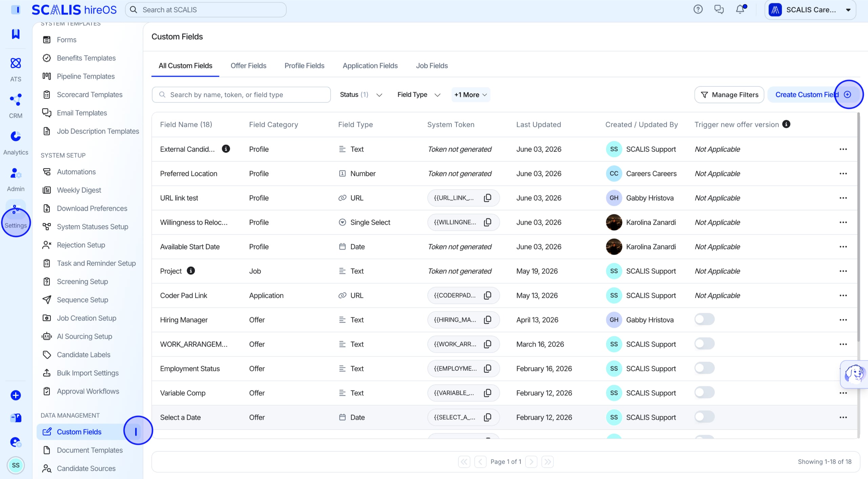Viewport: 868px width, 479px height.
Task: Open the notifications bell icon
Action: pos(741,9)
